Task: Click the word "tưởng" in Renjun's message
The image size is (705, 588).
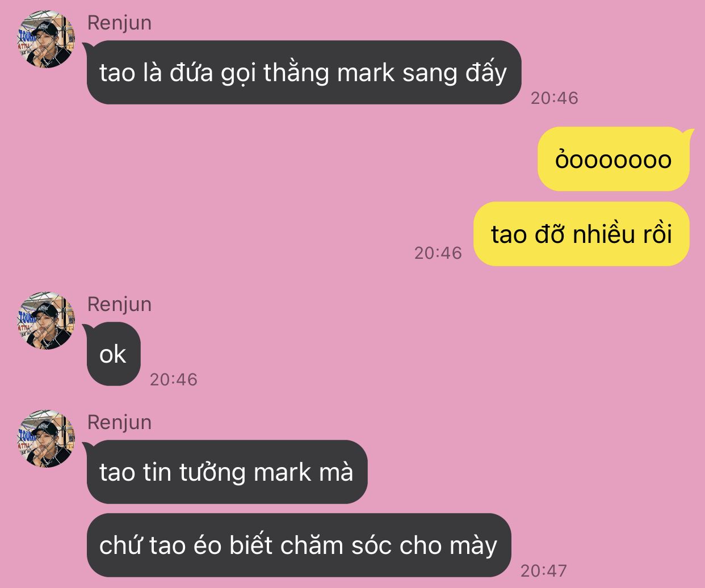Action: pos(212,473)
